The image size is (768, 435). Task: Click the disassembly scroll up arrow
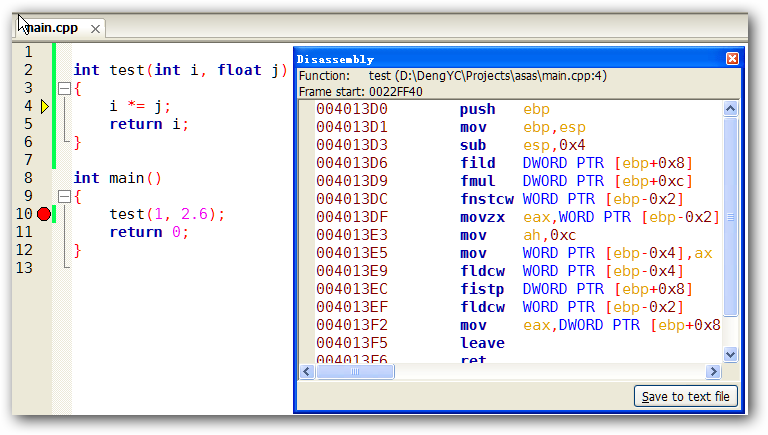tap(730, 109)
